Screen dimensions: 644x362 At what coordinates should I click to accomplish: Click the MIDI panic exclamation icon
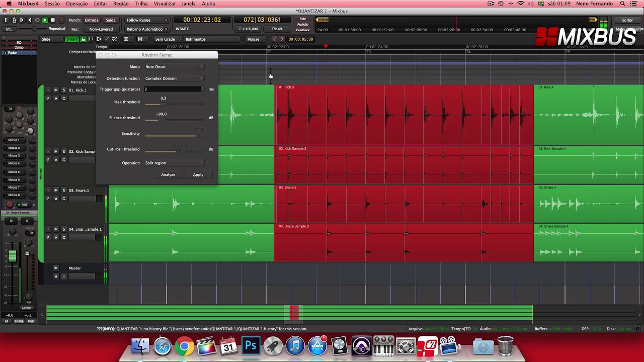[x=6, y=20]
